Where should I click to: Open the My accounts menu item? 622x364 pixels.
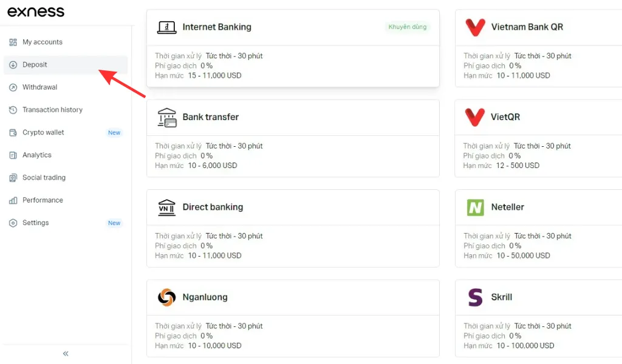[x=43, y=42]
